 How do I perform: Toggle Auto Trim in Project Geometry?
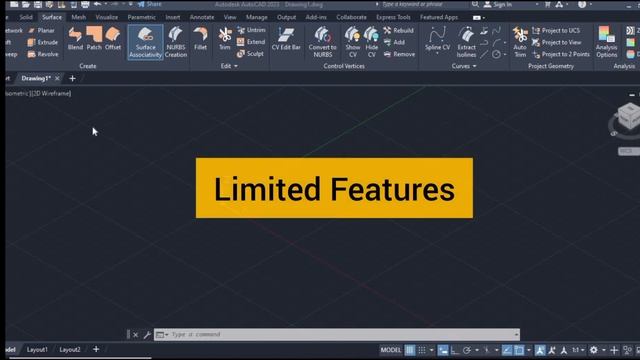pyautogui.click(x=520, y=42)
